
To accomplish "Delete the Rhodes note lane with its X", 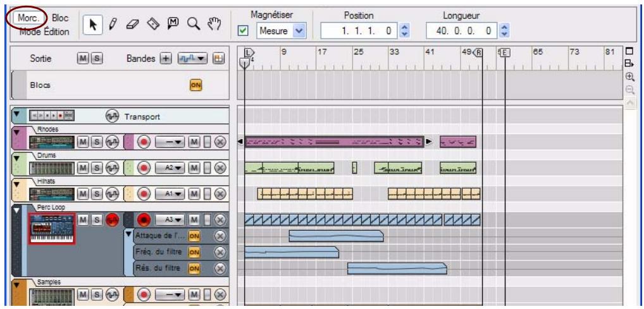I will pos(221,142).
